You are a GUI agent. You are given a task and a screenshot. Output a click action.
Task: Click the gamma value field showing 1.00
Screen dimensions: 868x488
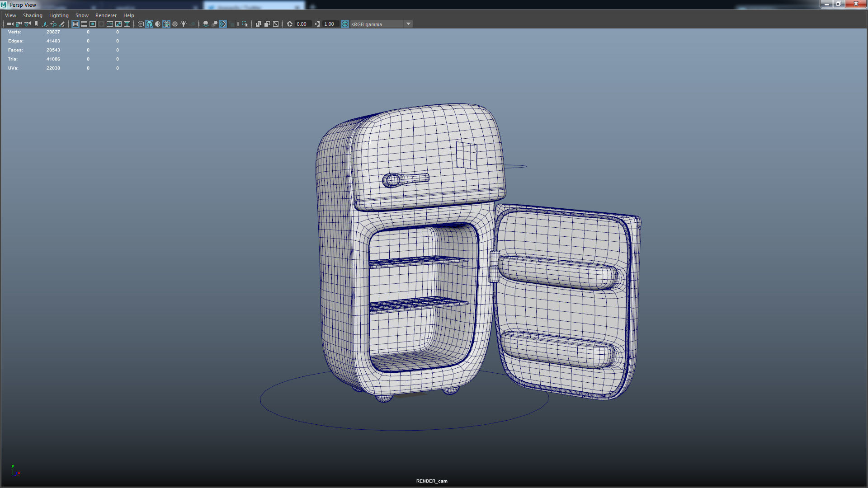click(x=329, y=24)
